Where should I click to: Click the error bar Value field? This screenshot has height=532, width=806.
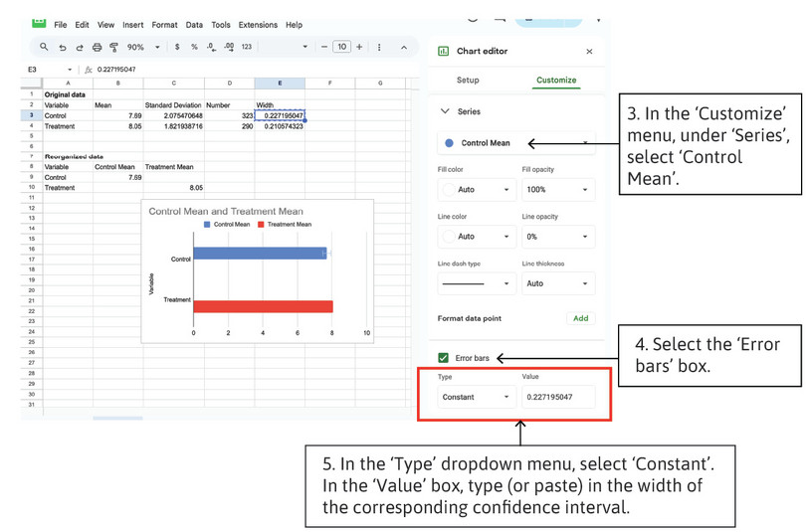pyautogui.click(x=558, y=397)
